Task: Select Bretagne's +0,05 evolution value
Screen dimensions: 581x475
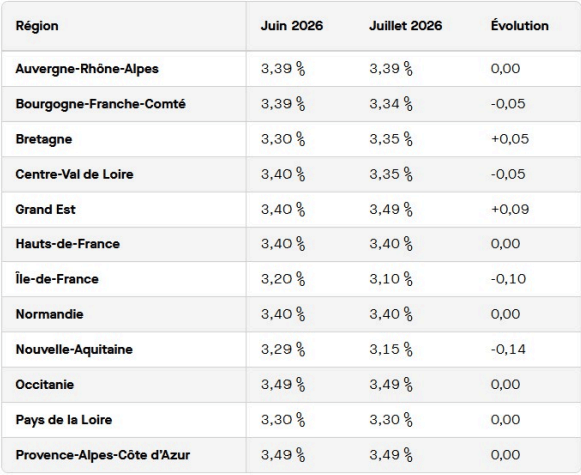Action: pos(510,139)
